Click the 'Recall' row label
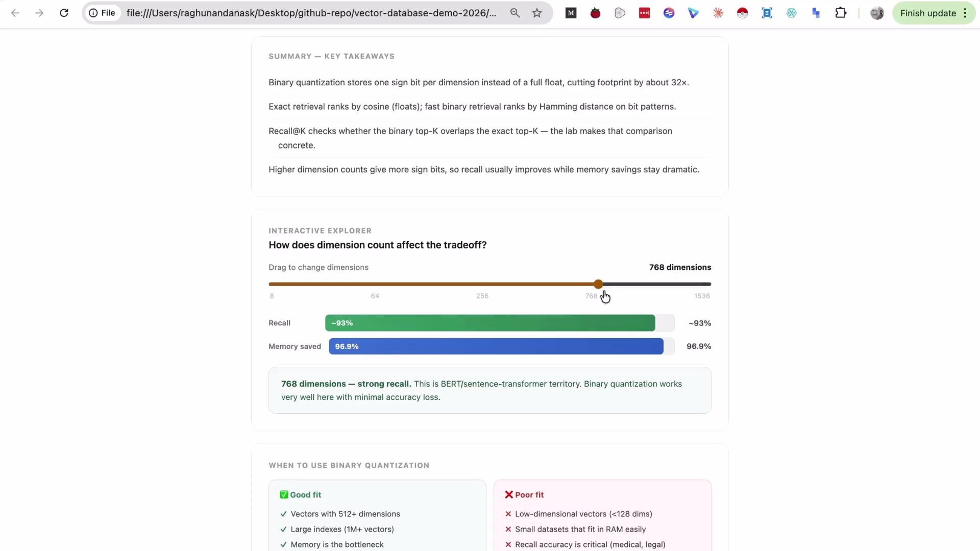This screenshot has height=551, width=980. [279, 323]
